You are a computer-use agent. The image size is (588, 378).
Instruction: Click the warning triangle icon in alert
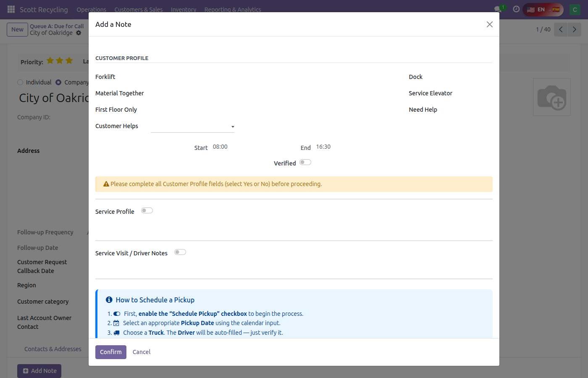[x=106, y=184]
